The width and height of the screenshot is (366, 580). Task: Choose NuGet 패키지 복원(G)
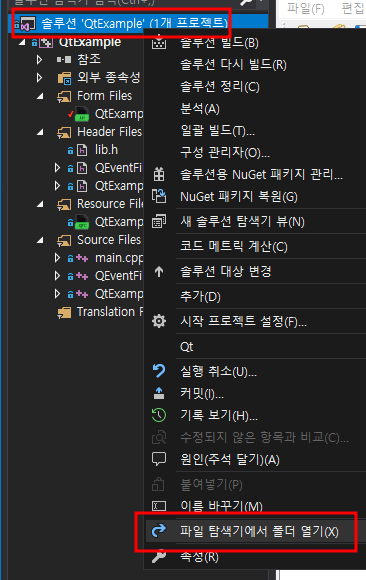click(x=239, y=197)
